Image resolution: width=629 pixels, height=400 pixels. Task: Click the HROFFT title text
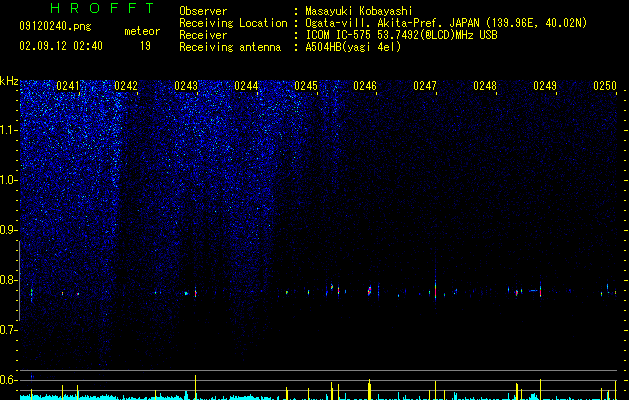tap(102, 8)
